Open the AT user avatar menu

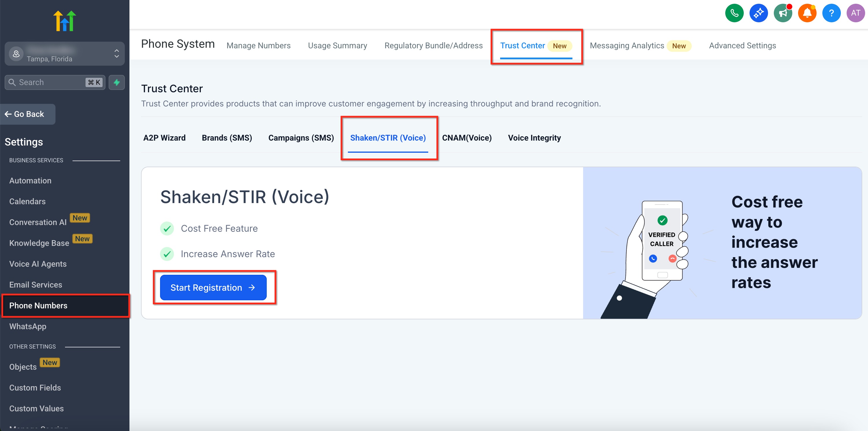(x=856, y=13)
